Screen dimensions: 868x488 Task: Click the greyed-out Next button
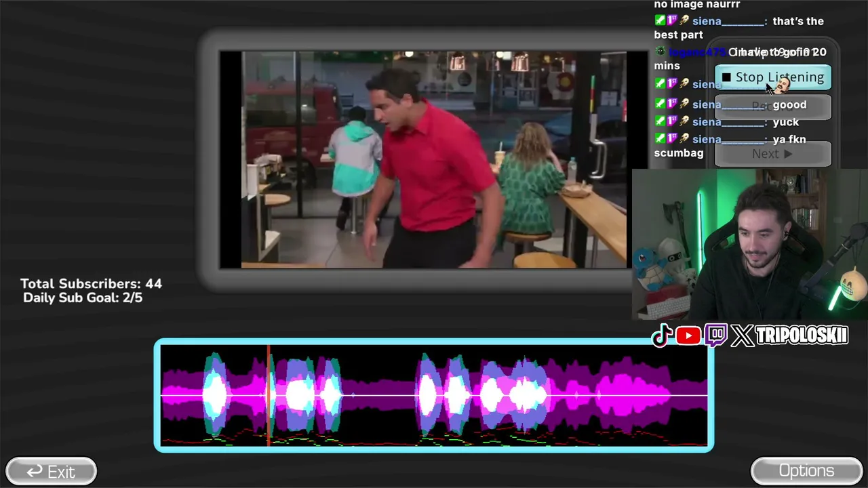[773, 154]
